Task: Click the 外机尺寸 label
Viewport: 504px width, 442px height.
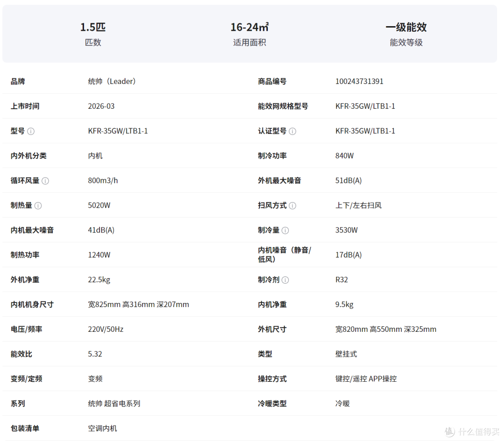Action: [272, 329]
